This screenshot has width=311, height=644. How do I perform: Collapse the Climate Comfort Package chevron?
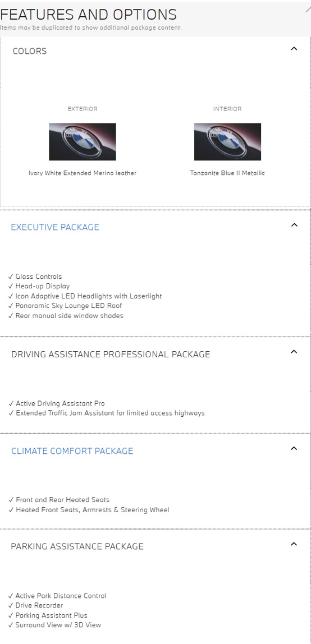tap(294, 448)
